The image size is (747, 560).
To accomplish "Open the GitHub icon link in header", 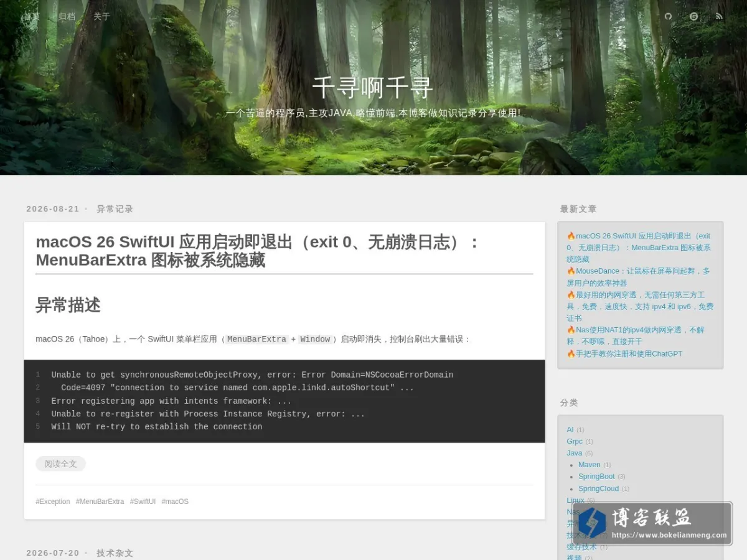I will 669,16.
